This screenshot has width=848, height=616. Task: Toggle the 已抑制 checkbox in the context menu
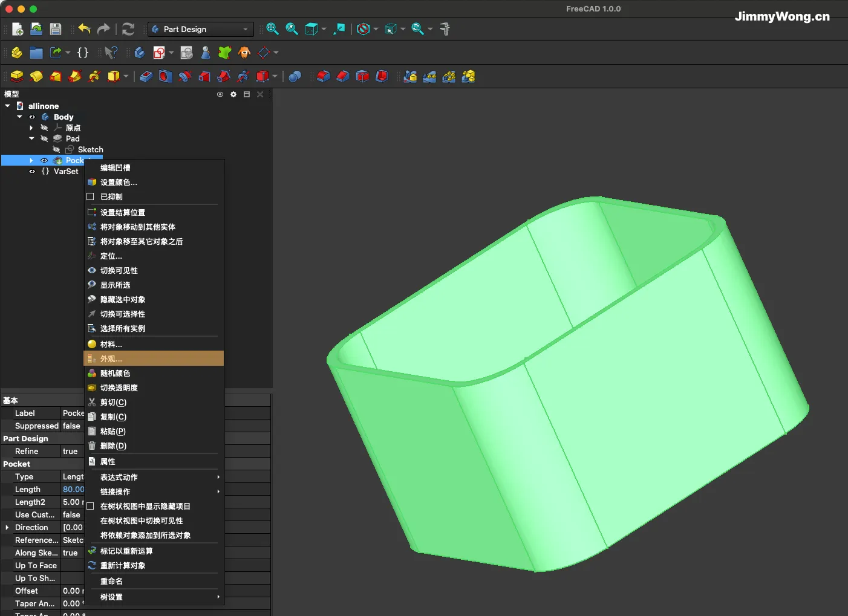coord(91,196)
